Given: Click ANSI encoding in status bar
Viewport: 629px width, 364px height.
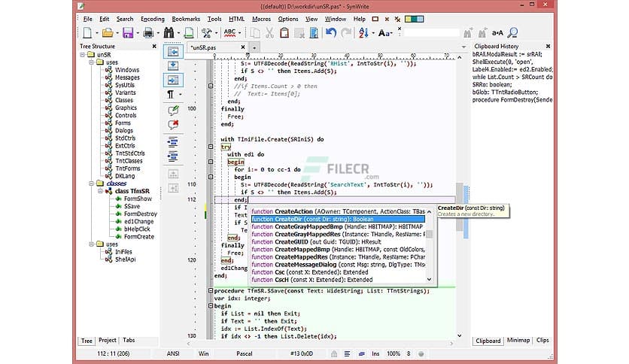Looking at the screenshot, I should [x=173, y=353].
